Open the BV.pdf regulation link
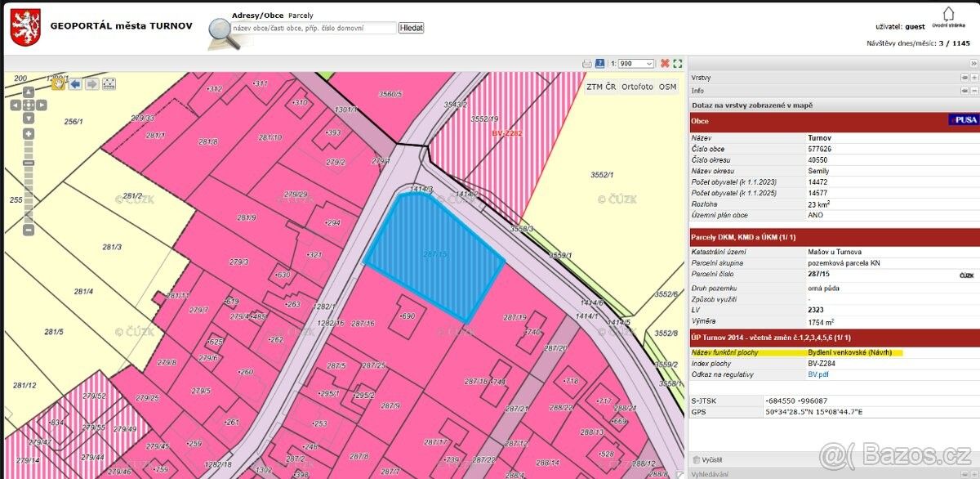This screenshot has height=479, width=980. (x=817, y=374)
